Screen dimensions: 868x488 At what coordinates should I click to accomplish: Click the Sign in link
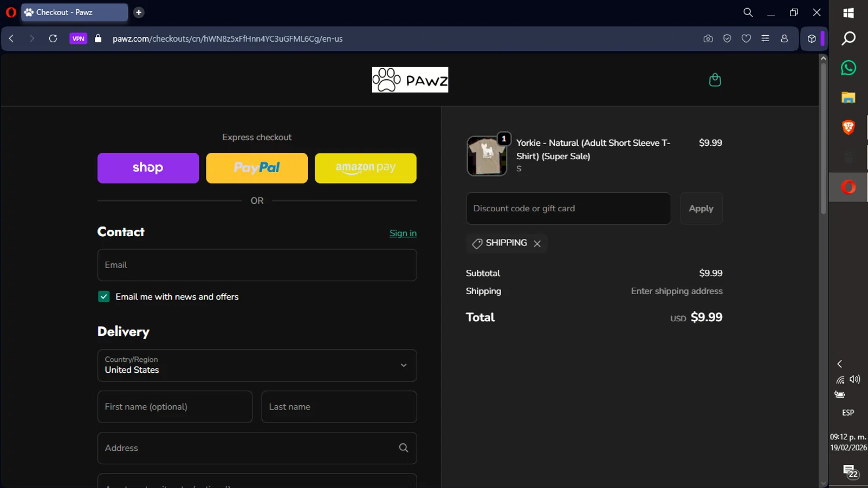[403, 233]
